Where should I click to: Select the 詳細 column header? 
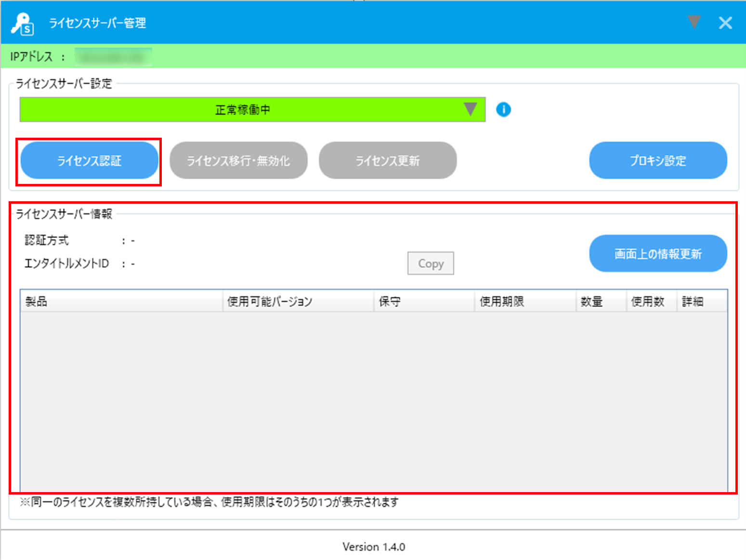(x=701, y=302)
